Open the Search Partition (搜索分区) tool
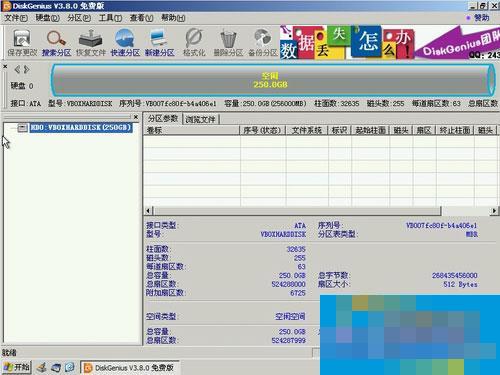This screenshot has height=375, width=500. pos(56,42)
